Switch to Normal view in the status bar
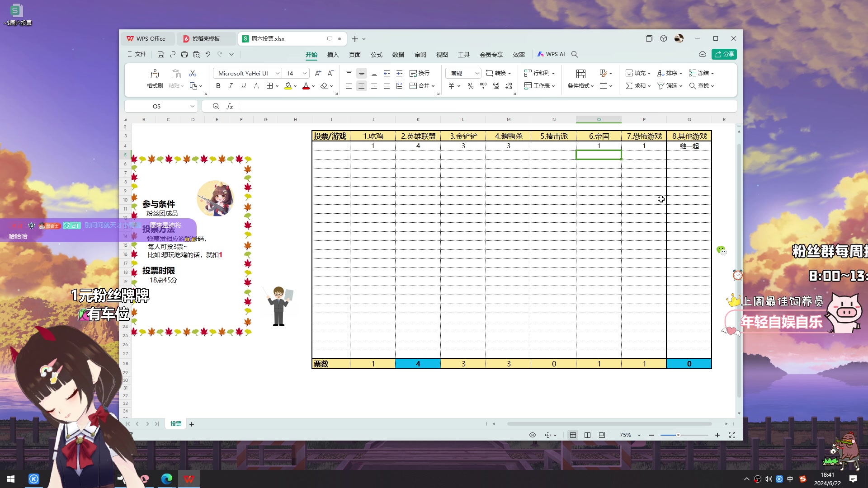 573,435
